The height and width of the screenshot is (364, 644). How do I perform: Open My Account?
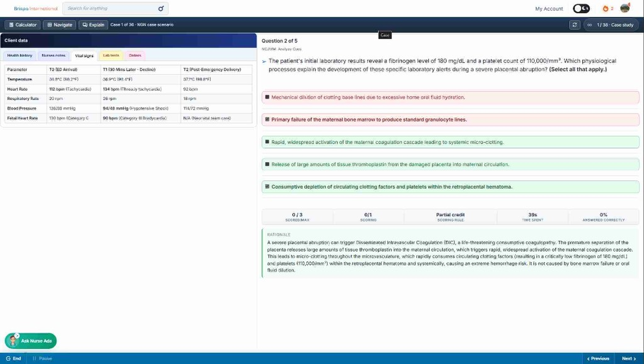[549, 9]
